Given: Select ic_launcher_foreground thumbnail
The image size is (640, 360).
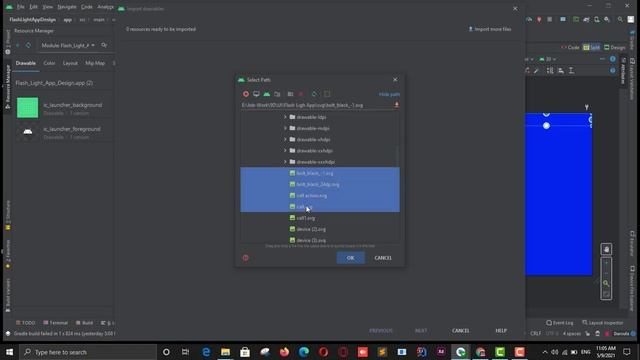Looking at the screenshot, I should point(27,132).
